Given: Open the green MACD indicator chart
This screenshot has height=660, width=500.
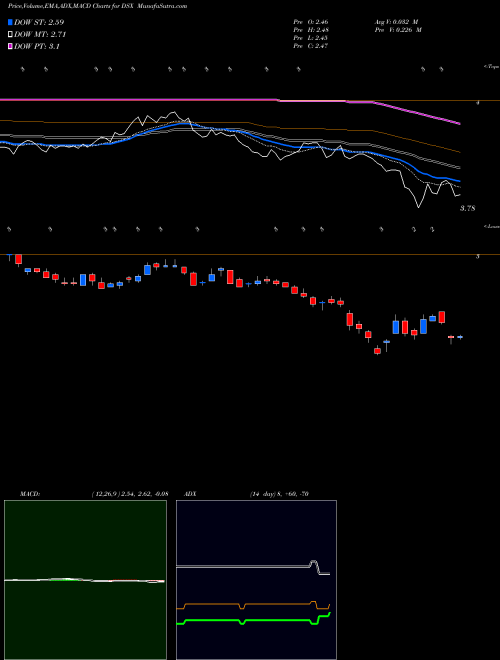Looking at the screenshot, I should (85, 580).
